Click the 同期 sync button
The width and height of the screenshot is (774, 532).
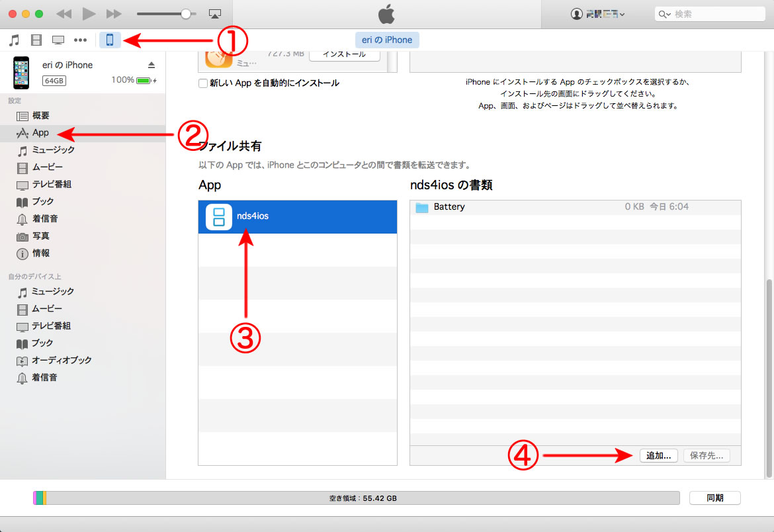714,498
